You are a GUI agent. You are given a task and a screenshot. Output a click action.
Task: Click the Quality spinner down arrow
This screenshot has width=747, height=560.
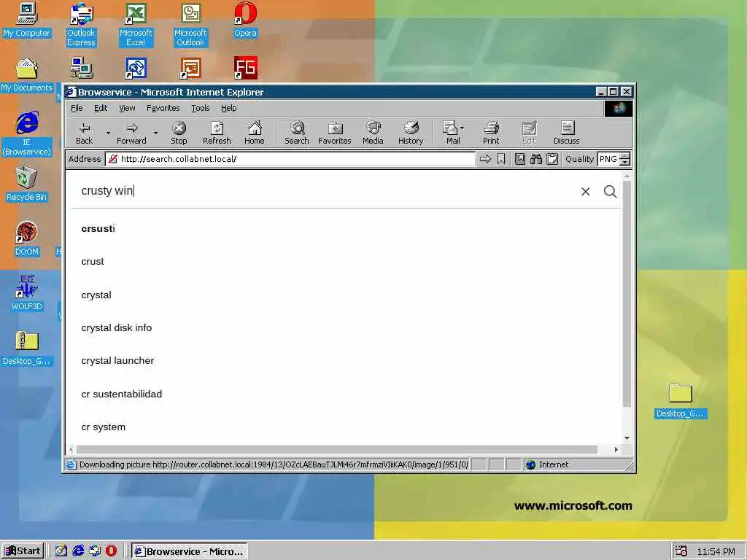pos(625,163)
